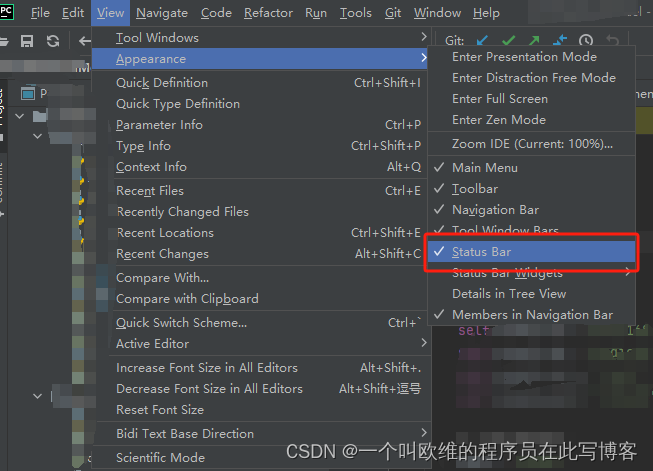Open Git history clock icon
The image size is (653, 471).
586,40
